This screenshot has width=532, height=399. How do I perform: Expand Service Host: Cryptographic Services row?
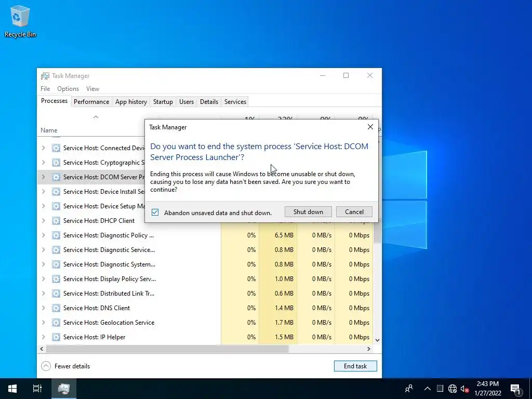tap(44, 163)
